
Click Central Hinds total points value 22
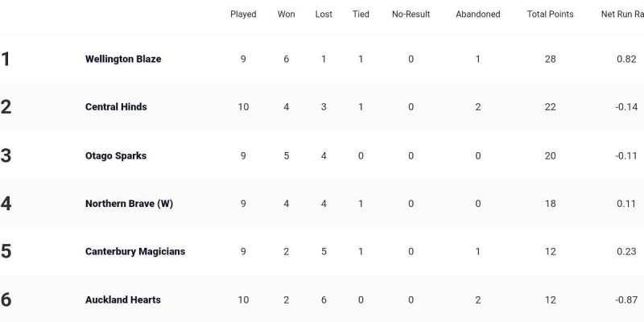550,107
